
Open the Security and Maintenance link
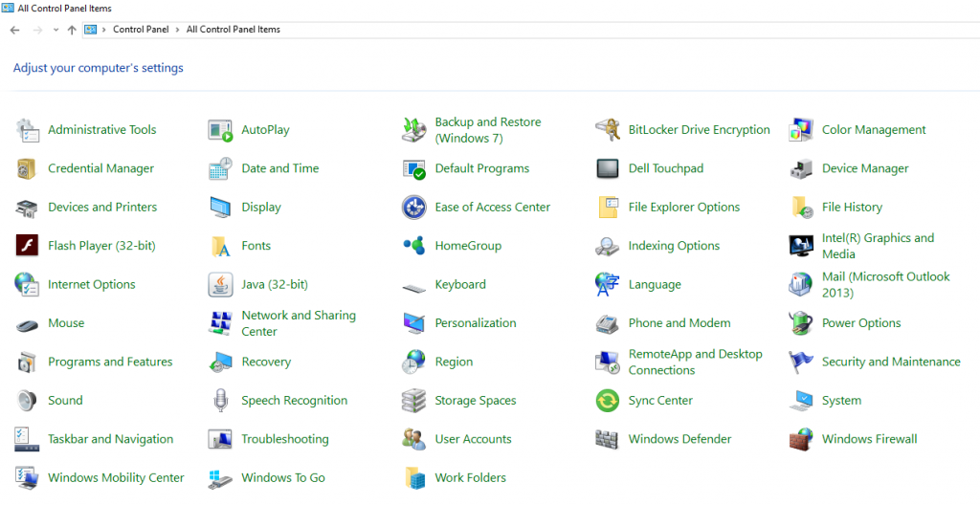click(x=891, y=362)
